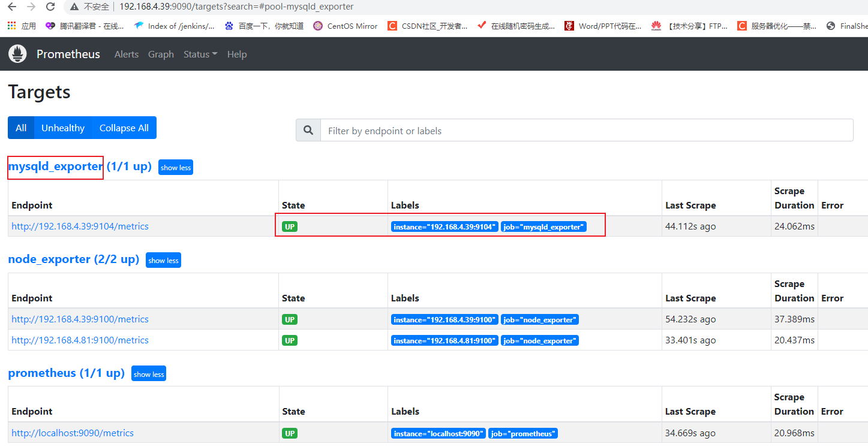Click label instance="192.168.4.39:9104"

click(x=444, y=227)
